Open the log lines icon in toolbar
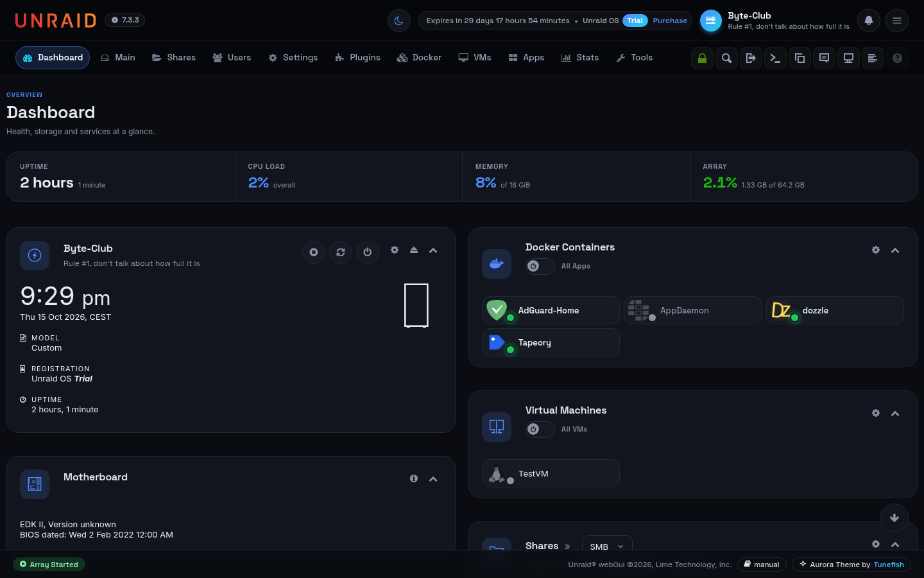 coord(873,58)
